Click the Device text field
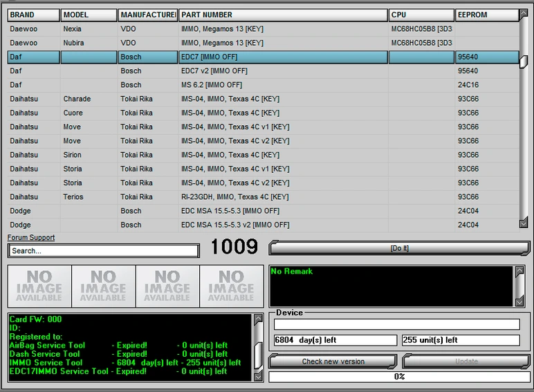This screenshot has height=392, width=534. click(x=397, y=324)
